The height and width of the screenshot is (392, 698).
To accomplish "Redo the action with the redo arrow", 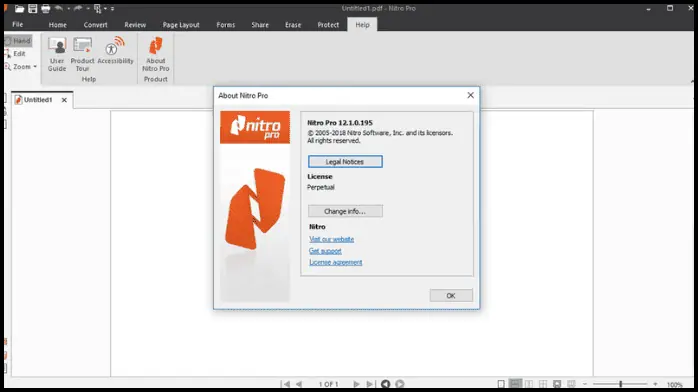I will click(x=78, y=8).
